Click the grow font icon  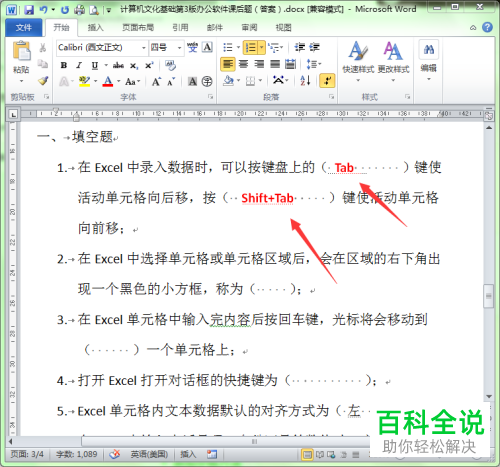click(x=157, y=81)
